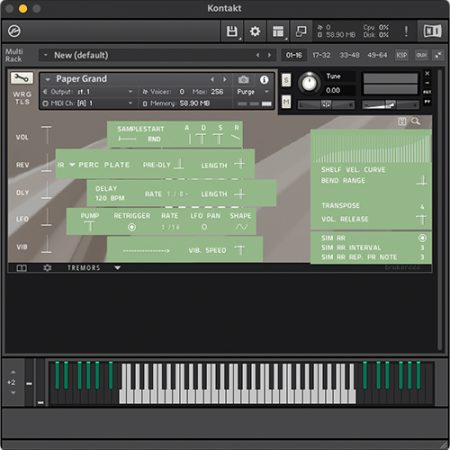Image resolution: width=450 pixels, height=450 pixels.
Task: Click previous multi arrow in rack header
Action: (x=258, y=55)
